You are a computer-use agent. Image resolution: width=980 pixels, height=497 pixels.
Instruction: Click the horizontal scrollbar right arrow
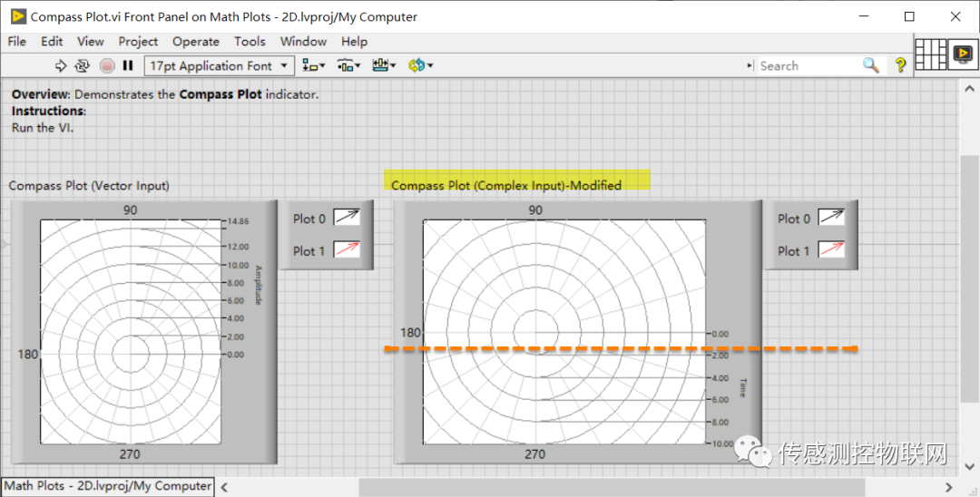(x=949, y=487)
